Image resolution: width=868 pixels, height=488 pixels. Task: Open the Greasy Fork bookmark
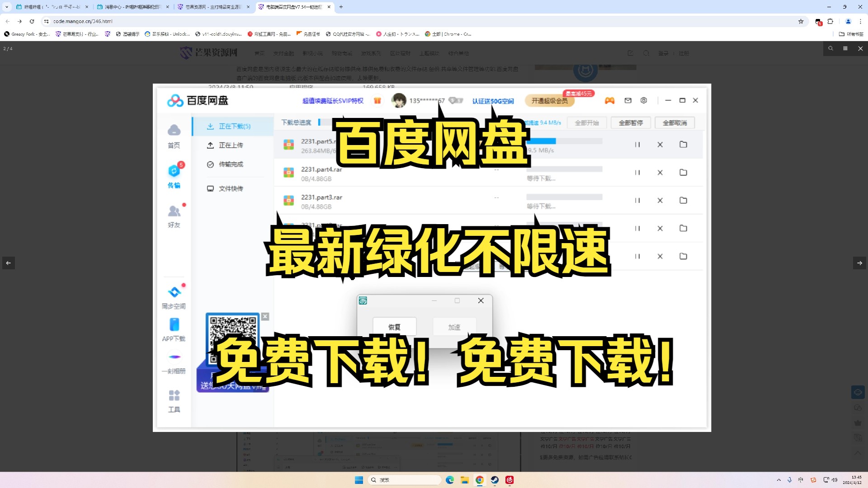tap(26, 34)
